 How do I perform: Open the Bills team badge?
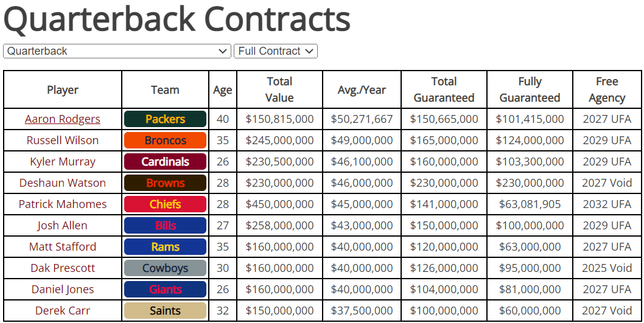coord(165,226)
